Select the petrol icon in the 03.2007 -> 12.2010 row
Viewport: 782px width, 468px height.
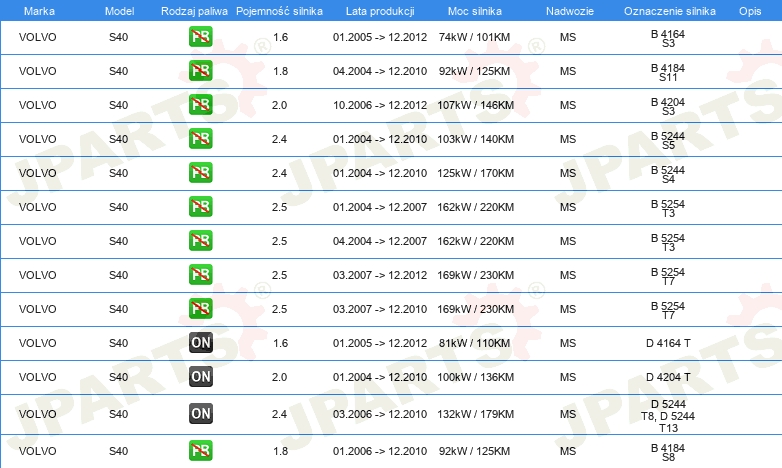click(200, 308)
